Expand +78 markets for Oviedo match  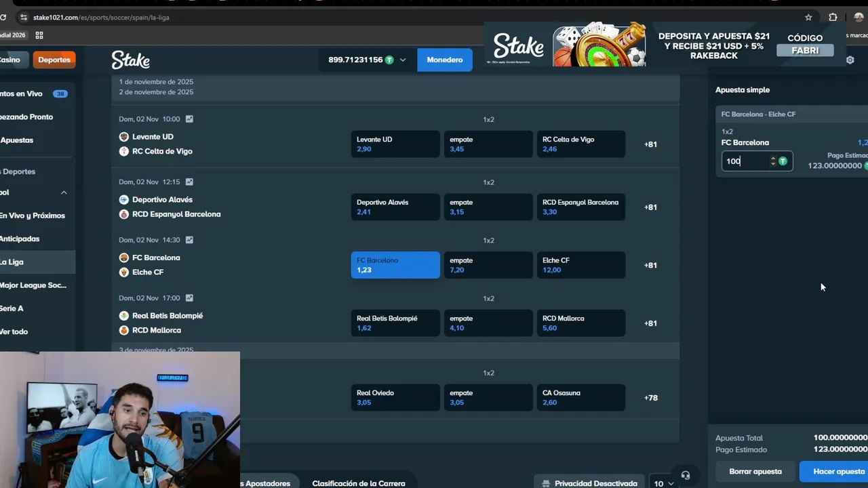[650, 398]
